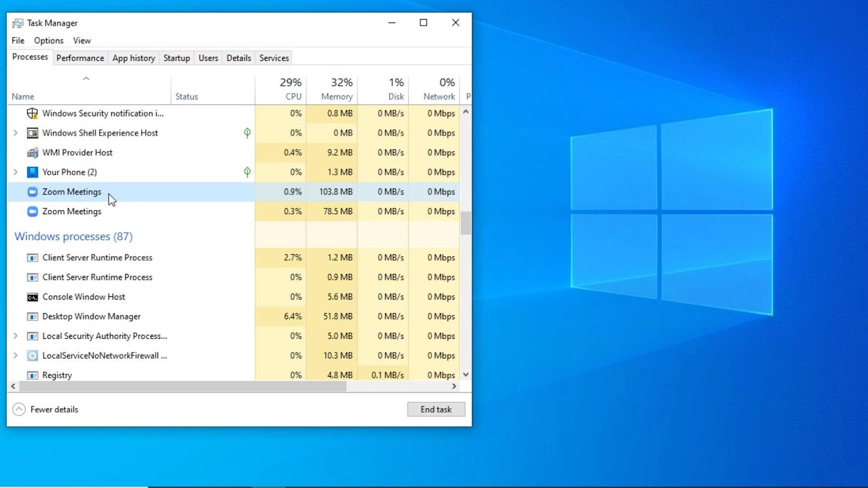Click the 6.4% CPU value
The image size is (868, 488).
click(292, 317)
